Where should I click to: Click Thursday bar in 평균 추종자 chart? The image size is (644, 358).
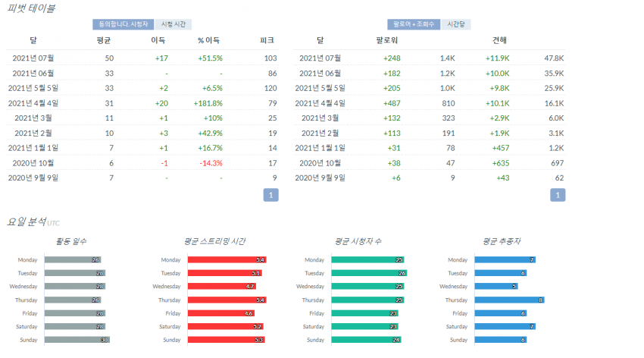(510, 300)
